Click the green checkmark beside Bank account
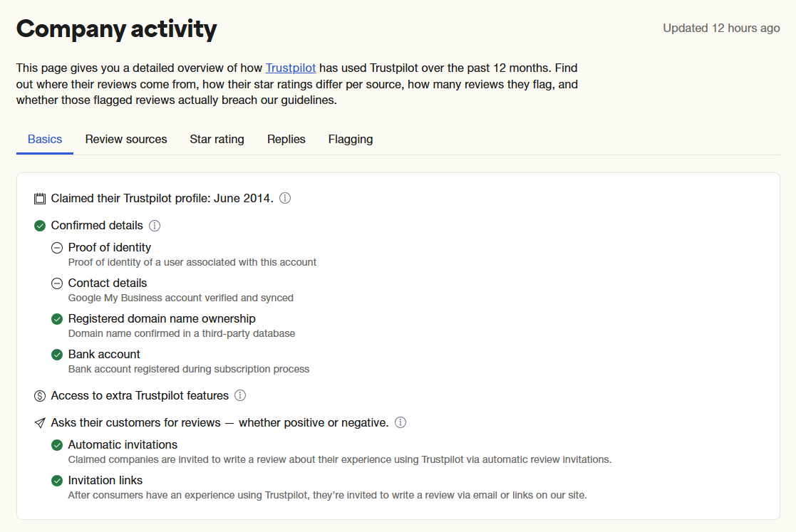Screen dimensions: 796x532 click(57, 354)
